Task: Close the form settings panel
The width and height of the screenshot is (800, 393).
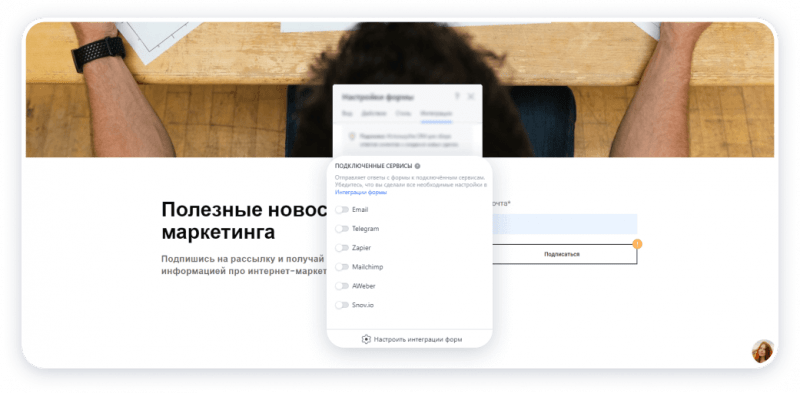Action: [x=471, y=96]
